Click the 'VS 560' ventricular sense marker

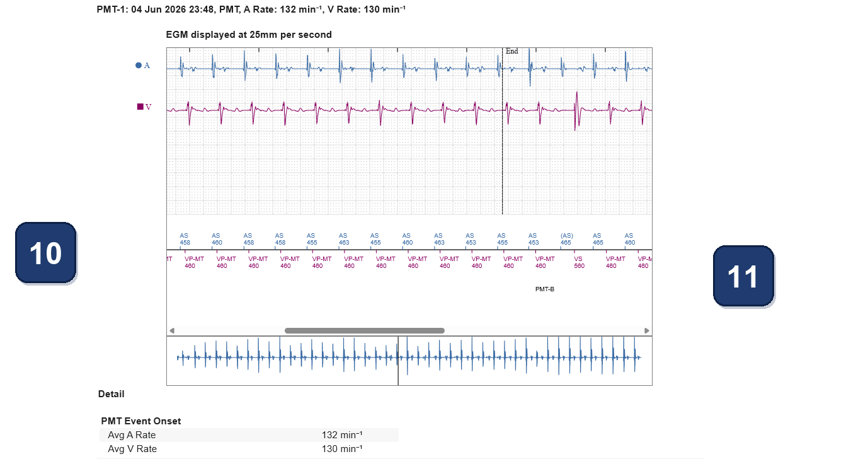coord(579,262)
